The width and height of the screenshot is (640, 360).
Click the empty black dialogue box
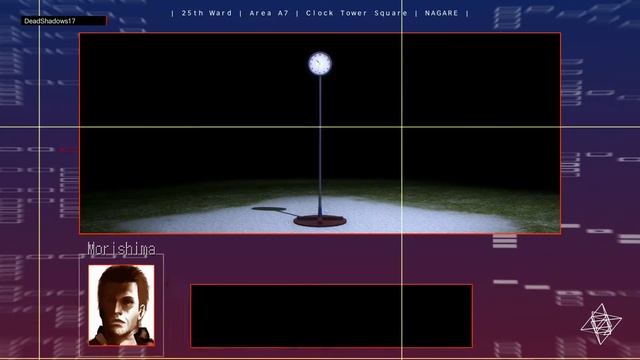point(331,316)
